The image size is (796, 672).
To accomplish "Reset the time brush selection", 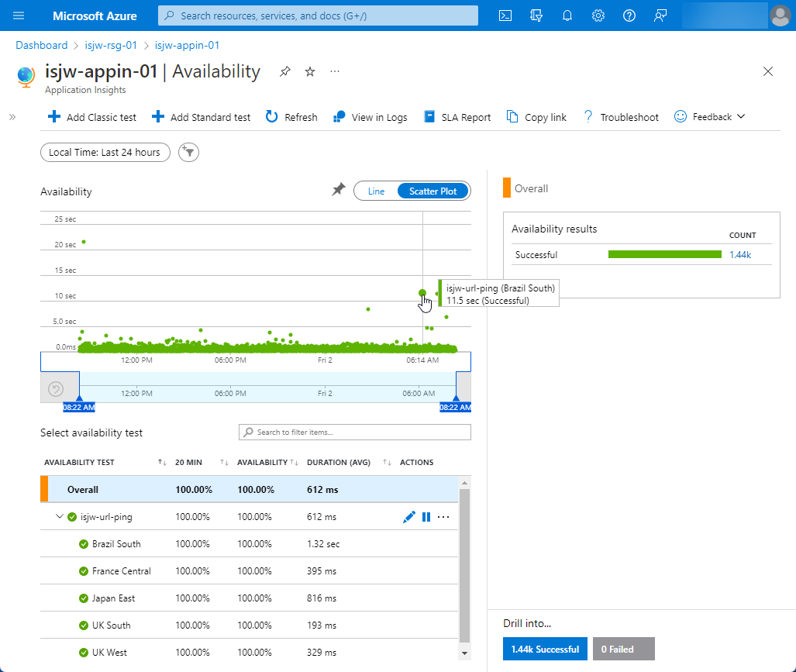I will point(55,389).
